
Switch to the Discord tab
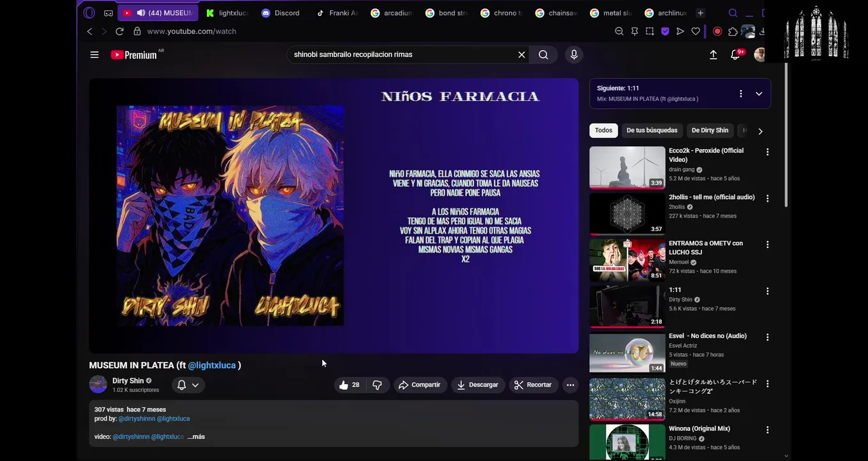(x=281, y=13)
